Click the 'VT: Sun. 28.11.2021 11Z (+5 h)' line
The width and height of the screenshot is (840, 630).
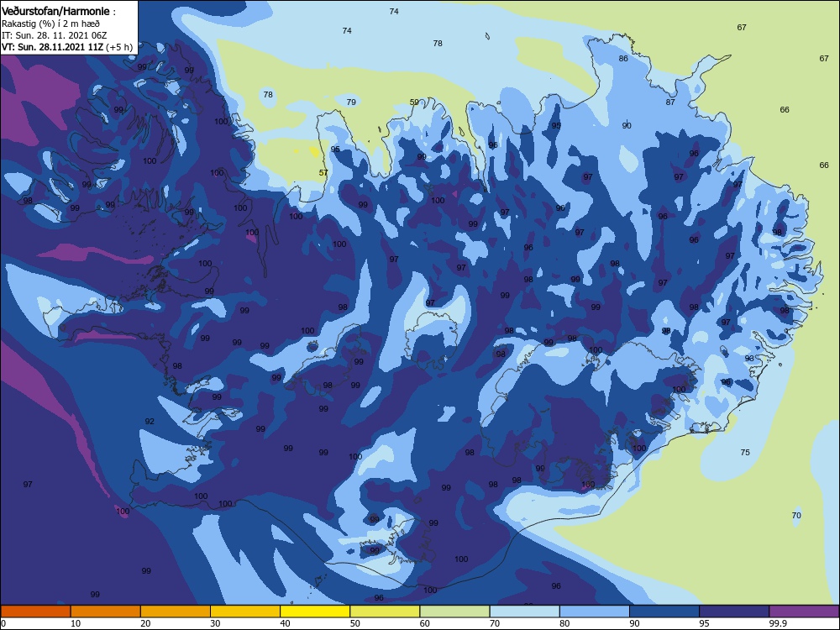67,46
